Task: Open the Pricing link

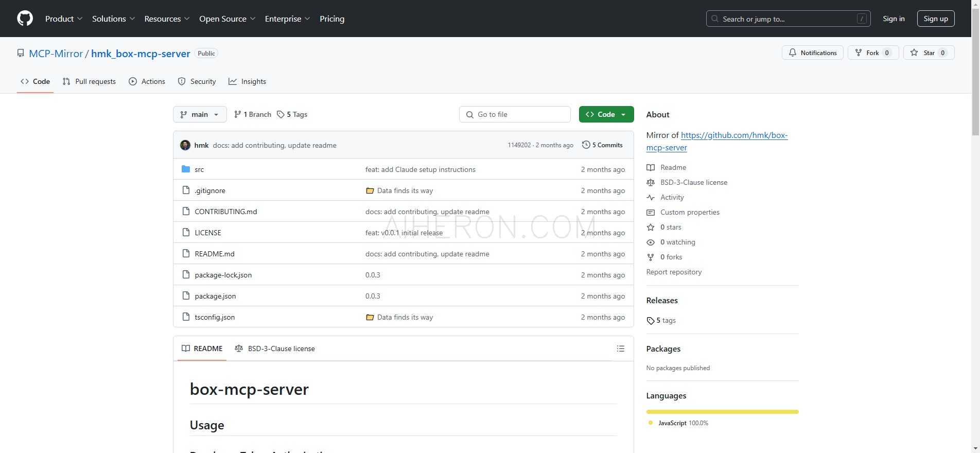Action: 332,19
